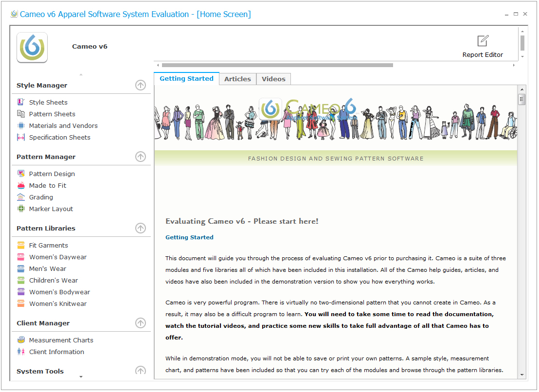Click the Specification Sheets icon
This screenshot has width=539, height=392.
click(x=21, y=137)
